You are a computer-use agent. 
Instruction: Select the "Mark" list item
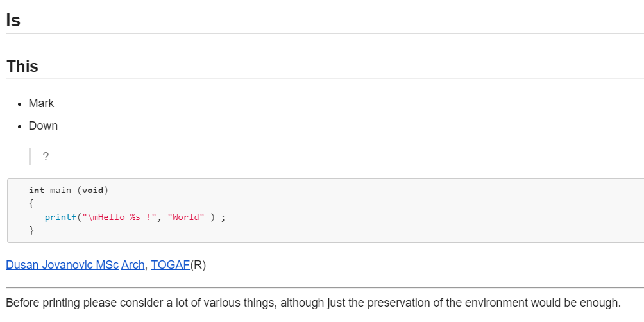click(41, 103)
